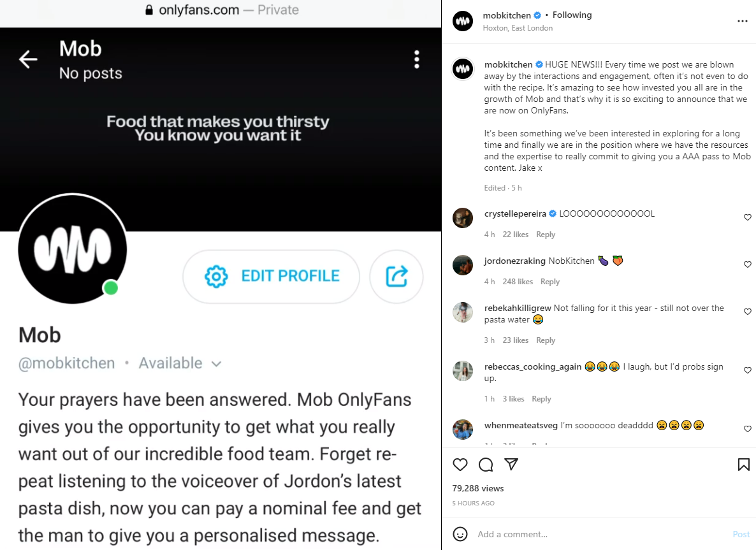Click the Edit Profile gear button
The width and height of the screenshot is (756, 550).
point(271,277)
